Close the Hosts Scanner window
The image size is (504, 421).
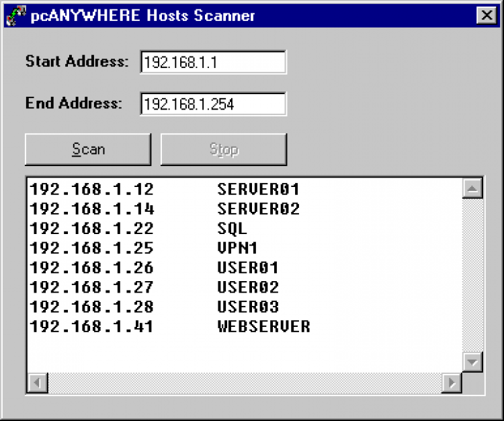coord(487,15)
